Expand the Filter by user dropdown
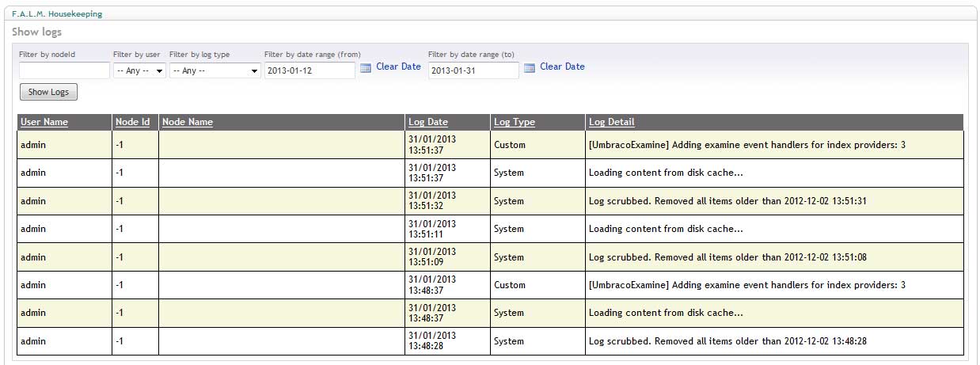This screenshot has height=365, width=980. click(x=139, y=70)
